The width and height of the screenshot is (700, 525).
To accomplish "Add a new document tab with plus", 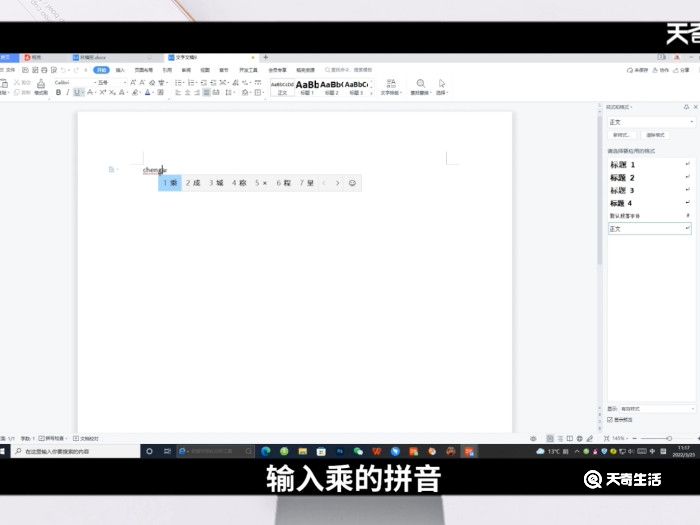I will 266,57.
